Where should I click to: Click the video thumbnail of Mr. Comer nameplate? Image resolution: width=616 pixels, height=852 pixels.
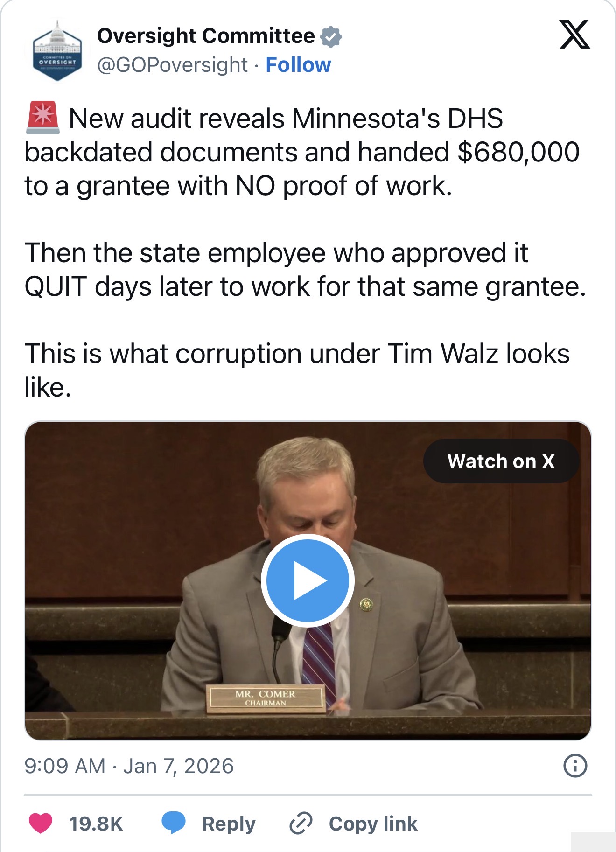[266, 698]
